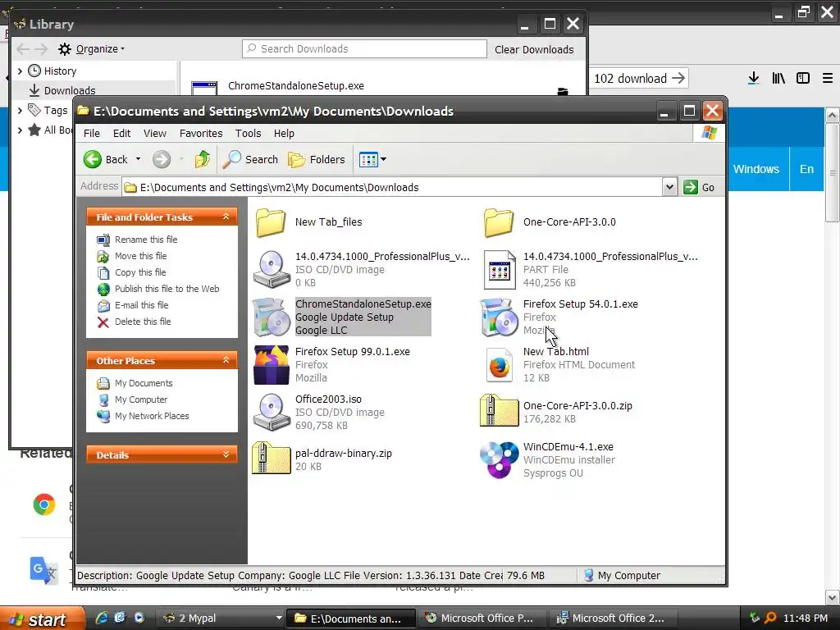Open the Tools menu
Image resolution: width=840 pixels, height=630 pixels.
point(248,134)
